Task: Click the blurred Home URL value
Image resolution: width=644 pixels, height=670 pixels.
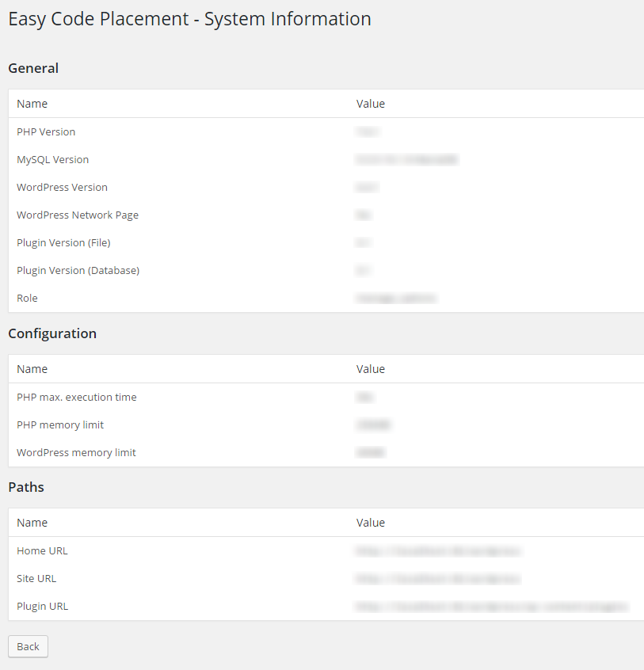Action: click(437, 551)
